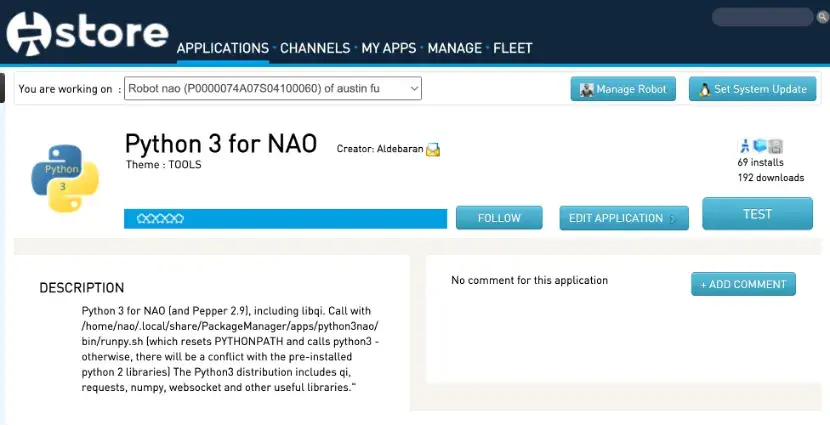Click the robot icon on Manage Robot
This screenshot has height=426, width=830.
587,89
